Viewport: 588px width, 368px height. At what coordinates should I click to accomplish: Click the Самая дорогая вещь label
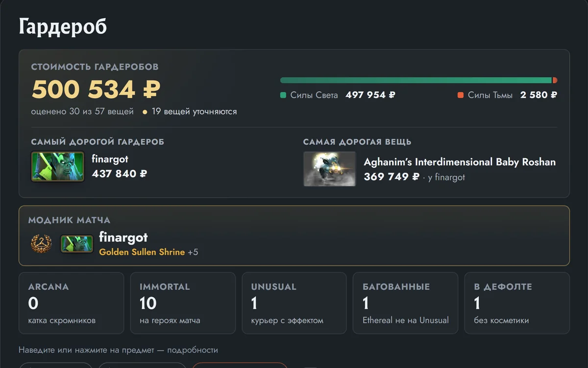point(357,142)
